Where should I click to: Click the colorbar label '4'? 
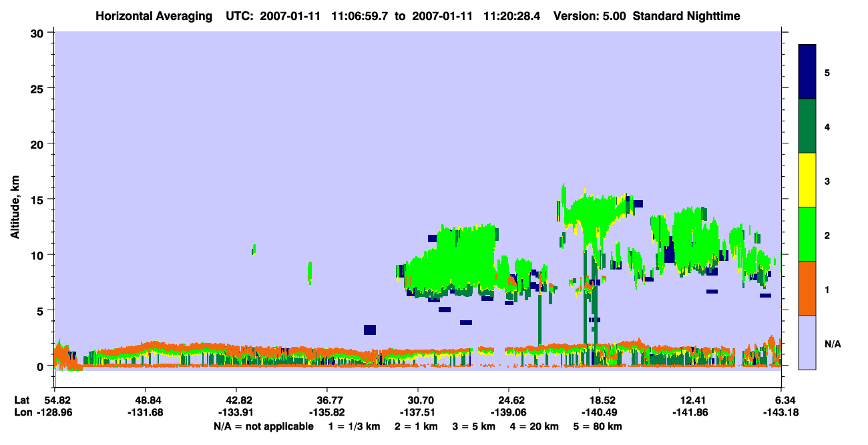tap(827, 127)
